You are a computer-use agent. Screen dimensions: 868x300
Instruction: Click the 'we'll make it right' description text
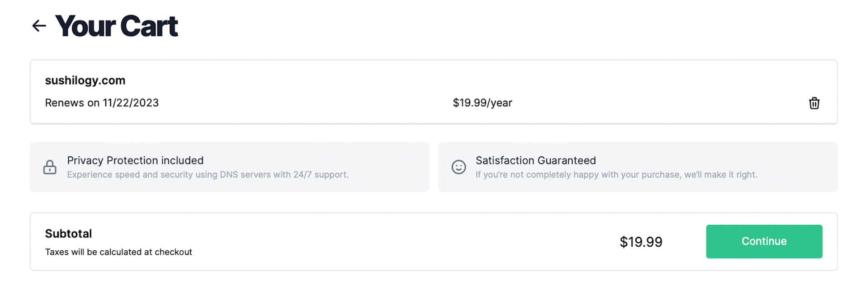click(616, 175)
